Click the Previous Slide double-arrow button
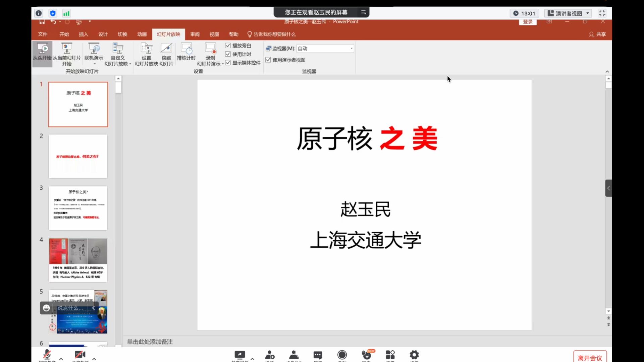This screenshot has height=362, width=644. (608, 318)
